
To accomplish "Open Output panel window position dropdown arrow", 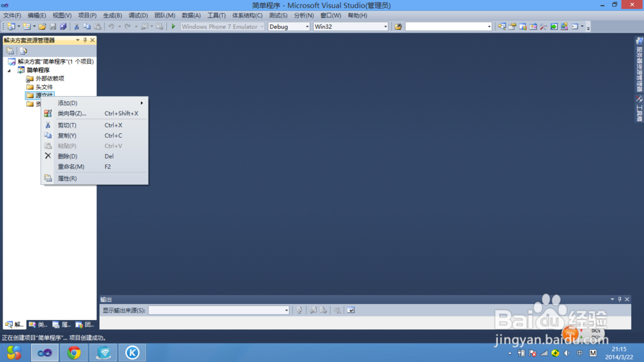I will point(612,300).
